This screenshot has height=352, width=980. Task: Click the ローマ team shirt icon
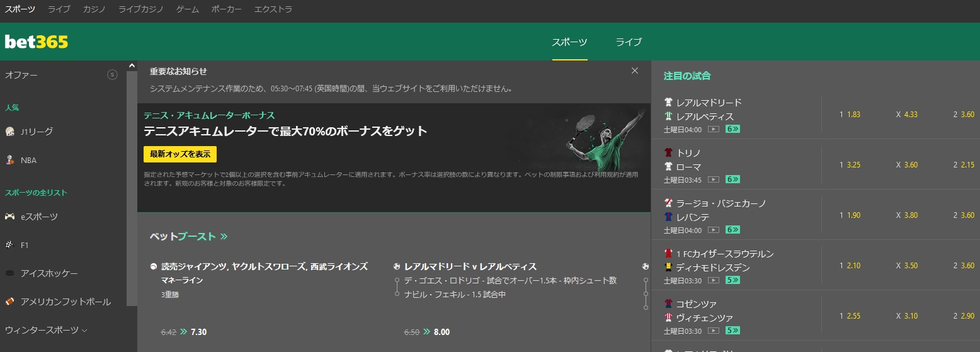(x=669, y=167)
